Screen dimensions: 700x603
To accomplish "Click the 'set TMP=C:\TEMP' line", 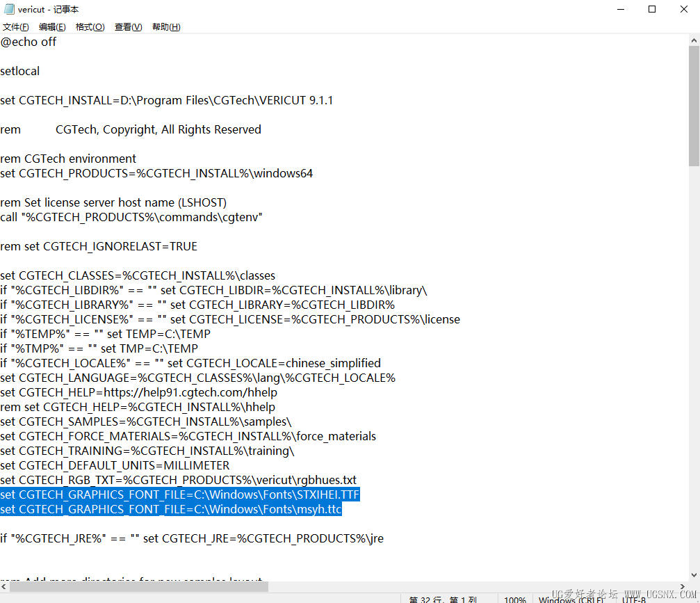I will [x=99, y=348].
